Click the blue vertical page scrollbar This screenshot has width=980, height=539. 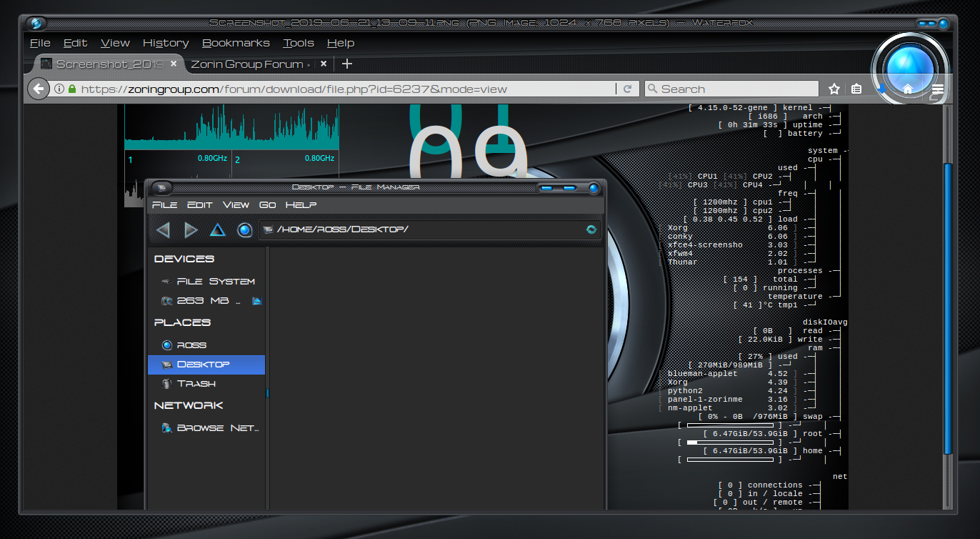click(x=948, y=307)
